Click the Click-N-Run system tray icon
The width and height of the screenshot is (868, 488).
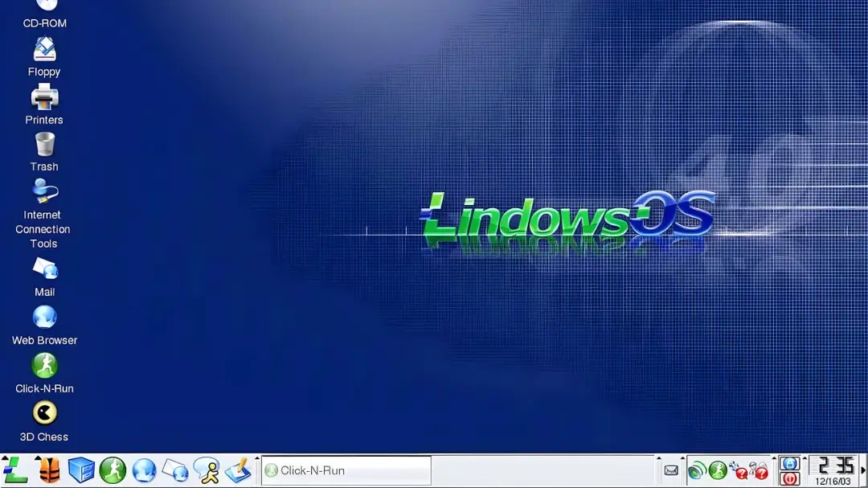pyautogui.click(x=718, y=471)
